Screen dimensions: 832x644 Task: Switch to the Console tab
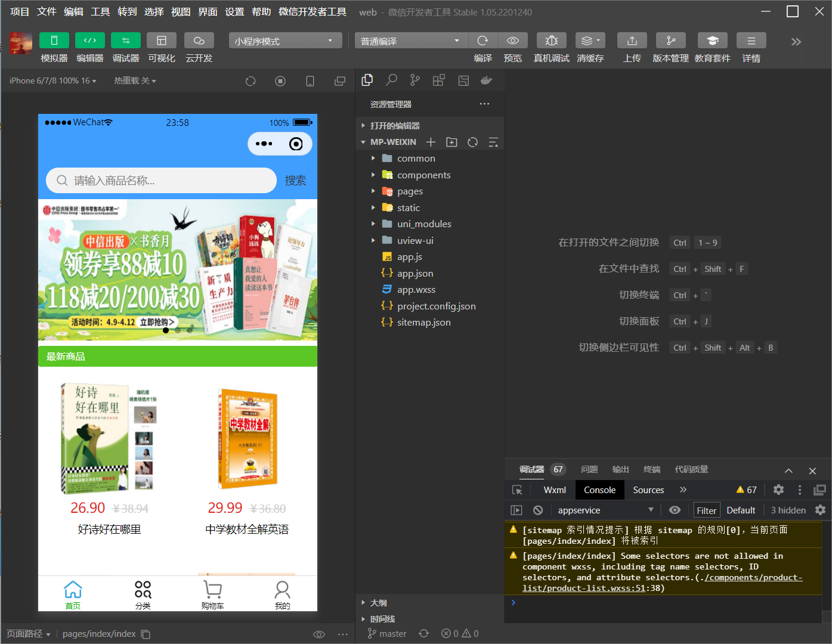click(x=599, y=490)
